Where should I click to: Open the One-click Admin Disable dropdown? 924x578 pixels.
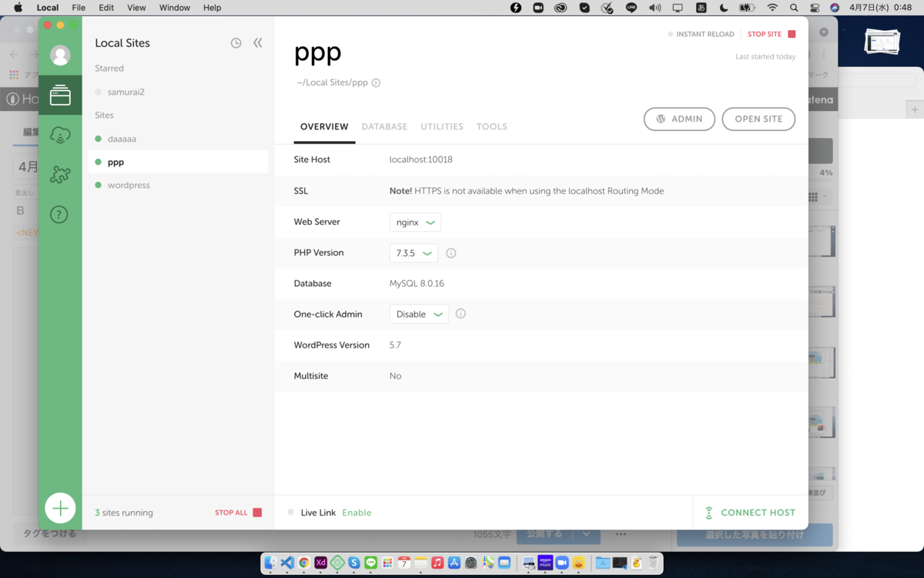(419, 314)
